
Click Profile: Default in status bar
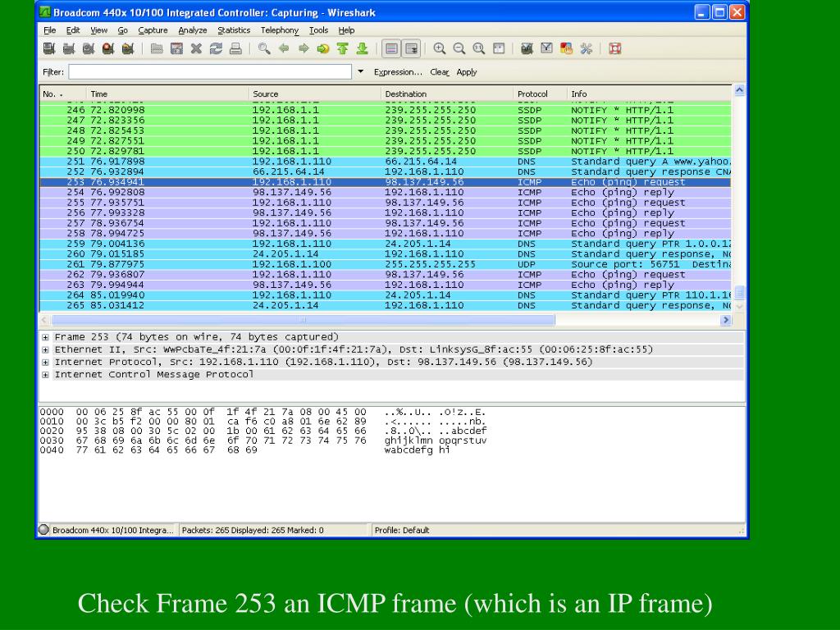click(x=402, y=531)
